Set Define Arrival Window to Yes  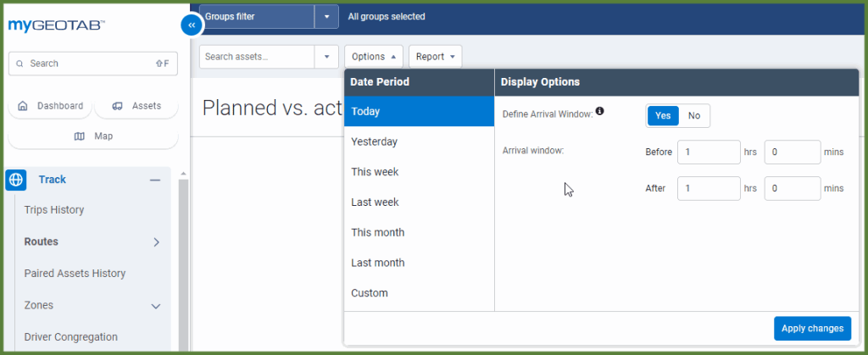[x=663, y=116]
